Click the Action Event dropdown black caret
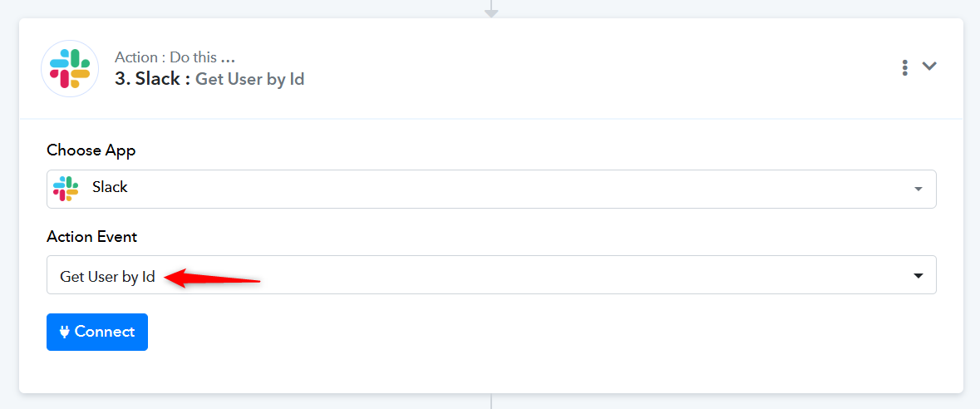Screen dimensions: 980x409 [x=918, y=275]
